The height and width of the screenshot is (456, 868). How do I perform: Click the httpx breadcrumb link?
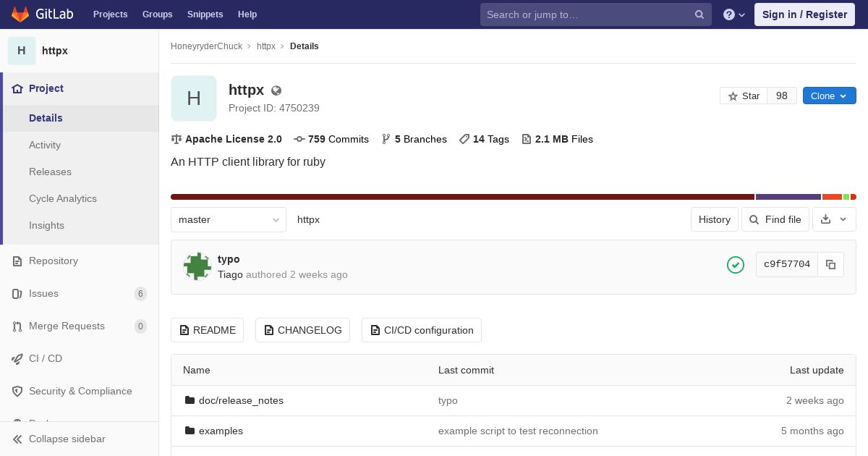click(266, 46)
